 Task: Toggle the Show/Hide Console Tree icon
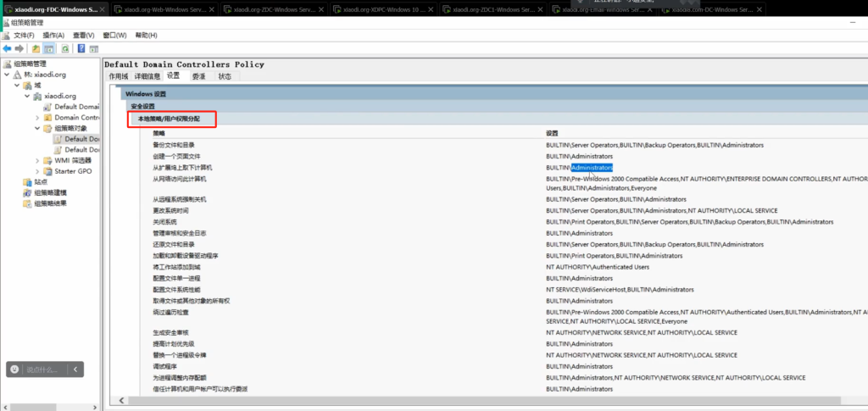point(48,48)
